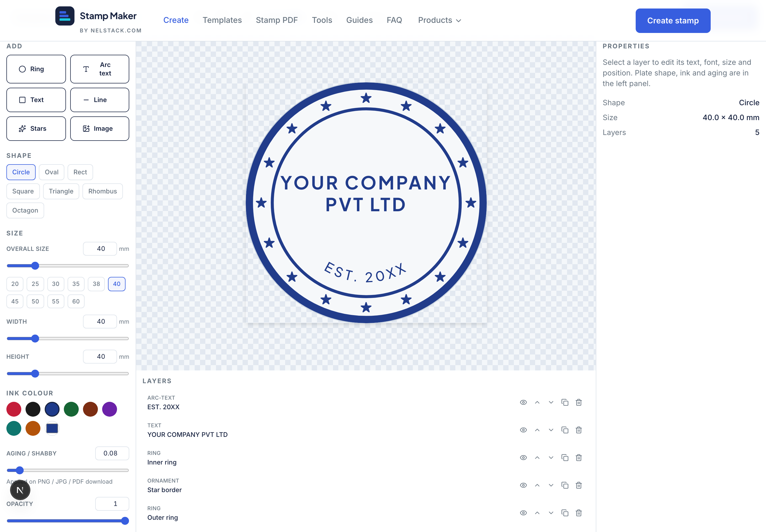The width and height of the screenshot is (766, 532).
Task: Delete the Inner ring layer
Action: point(578,458)
